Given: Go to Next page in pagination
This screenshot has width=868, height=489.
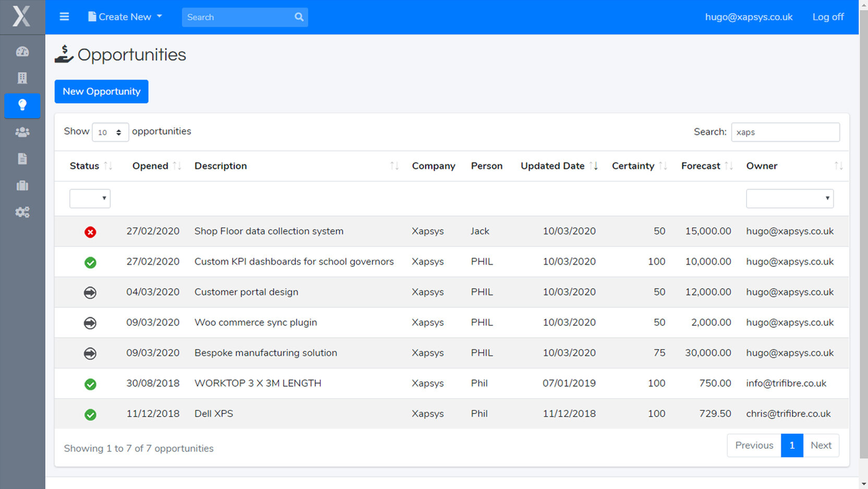Looking at the screenshot, I should [x=821, y=446].
